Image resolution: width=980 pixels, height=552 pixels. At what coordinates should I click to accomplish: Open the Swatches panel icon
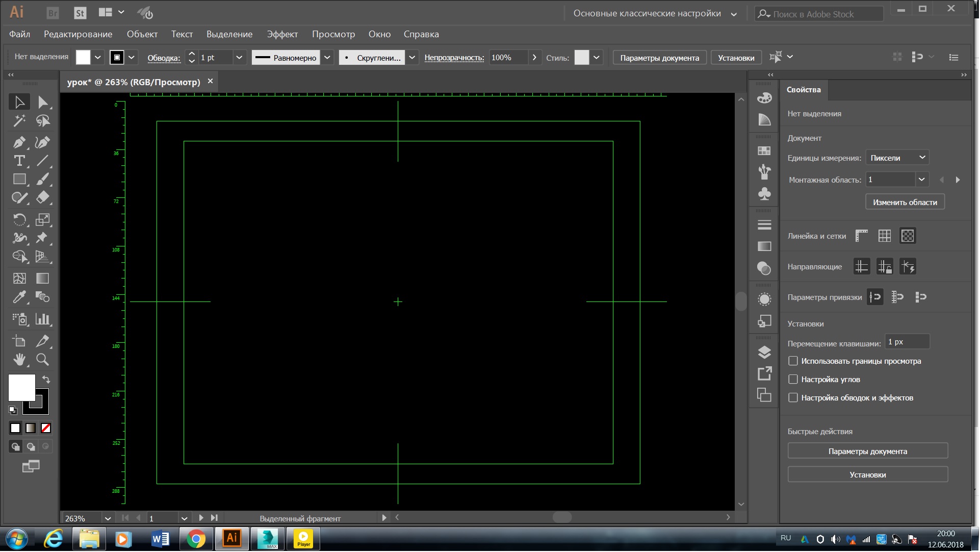click(764, 150)
